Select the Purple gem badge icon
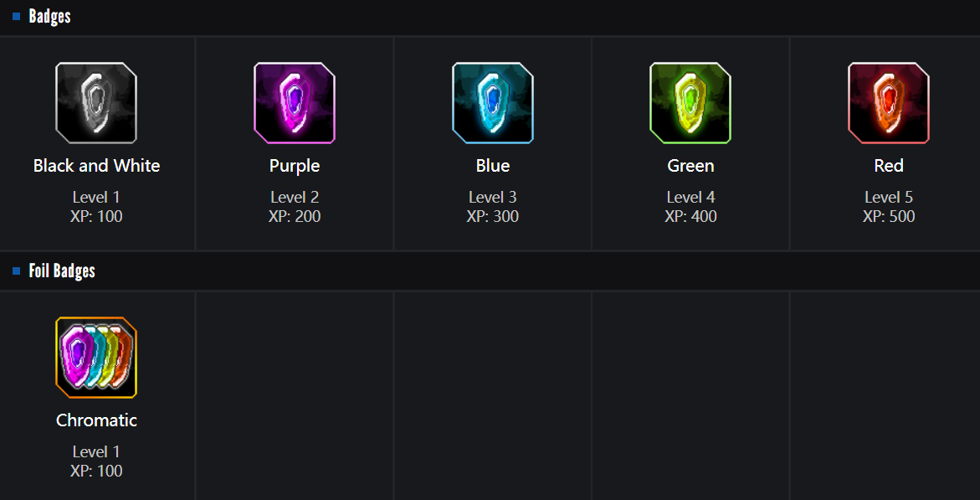 click(295, 103)
